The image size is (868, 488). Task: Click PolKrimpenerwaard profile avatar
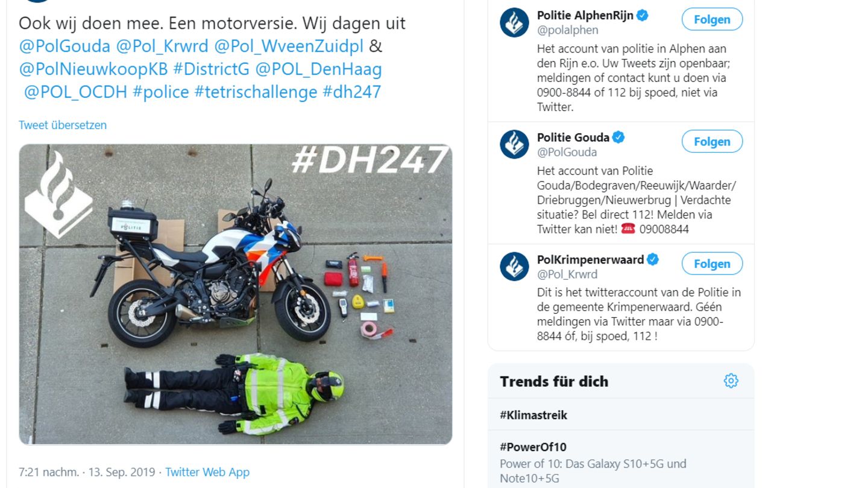pyautogui.click(x=514, y=267)
